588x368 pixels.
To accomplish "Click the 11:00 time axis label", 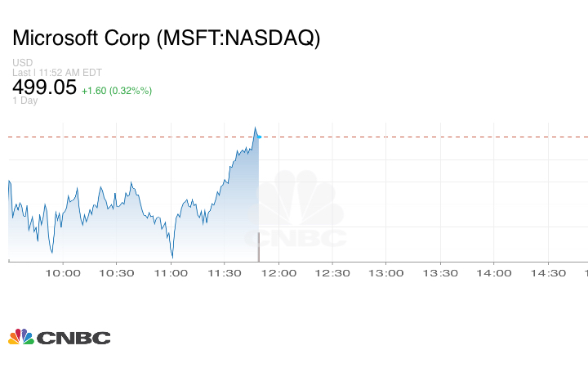I will 171,272.
